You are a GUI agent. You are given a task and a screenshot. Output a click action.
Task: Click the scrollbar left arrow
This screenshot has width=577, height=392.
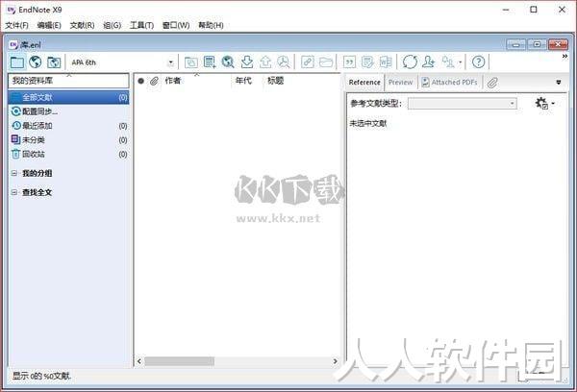pyautogui.click(x=139, y=361)
